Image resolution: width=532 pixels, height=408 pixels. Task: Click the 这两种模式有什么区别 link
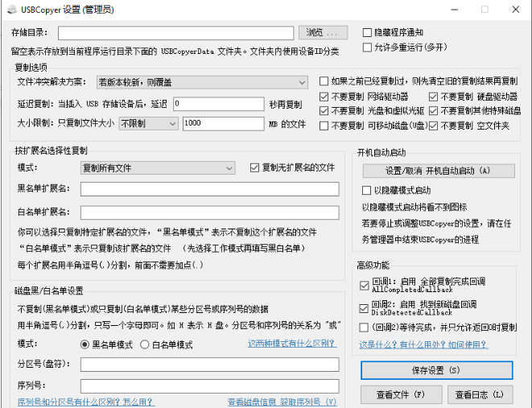[x=291, y=344]
